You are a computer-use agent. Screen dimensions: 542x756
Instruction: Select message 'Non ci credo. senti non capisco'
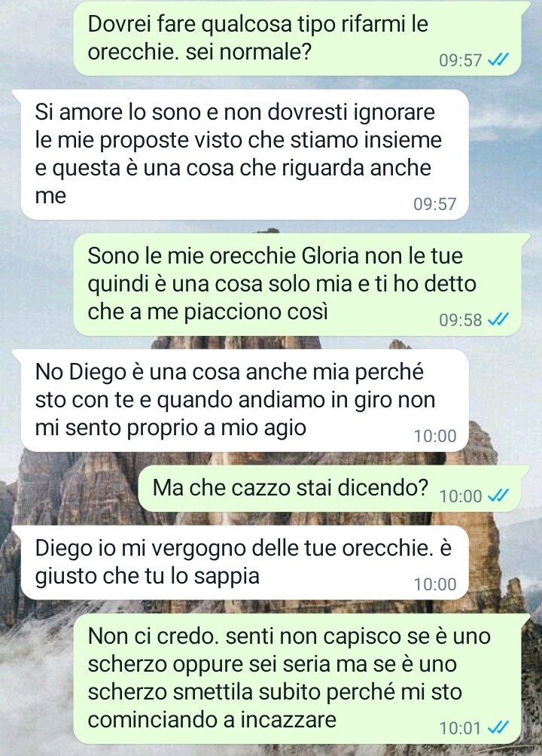[297, 678]
